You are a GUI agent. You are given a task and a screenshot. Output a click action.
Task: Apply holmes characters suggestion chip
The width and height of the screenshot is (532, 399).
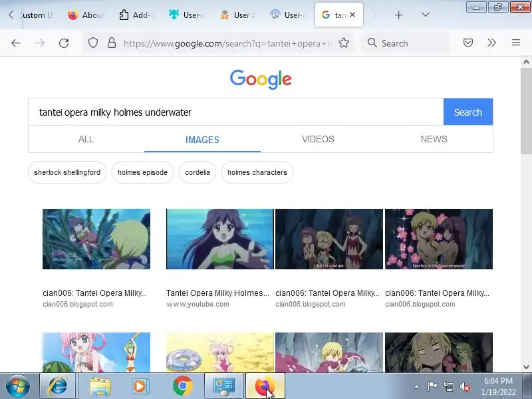click(257, 172)
